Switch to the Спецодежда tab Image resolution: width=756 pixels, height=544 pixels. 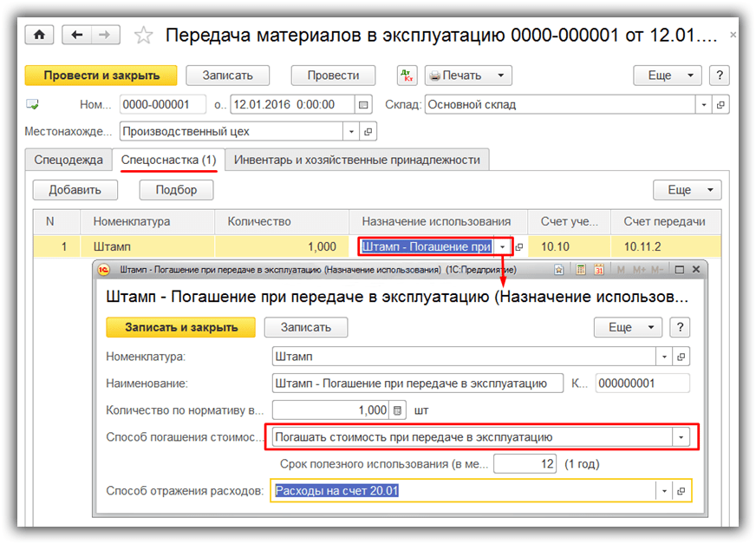tap(68, 160)
